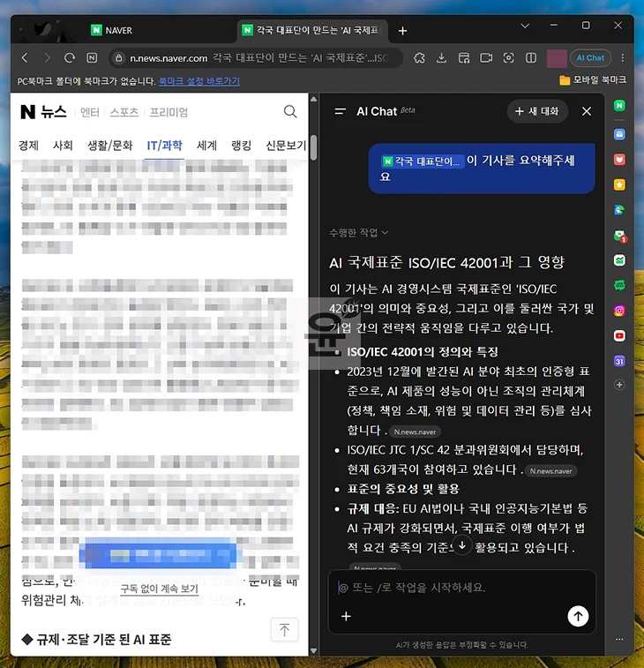Open a new tab with plus icon
Screen dimensions: 644x668
tap(402, 31)
